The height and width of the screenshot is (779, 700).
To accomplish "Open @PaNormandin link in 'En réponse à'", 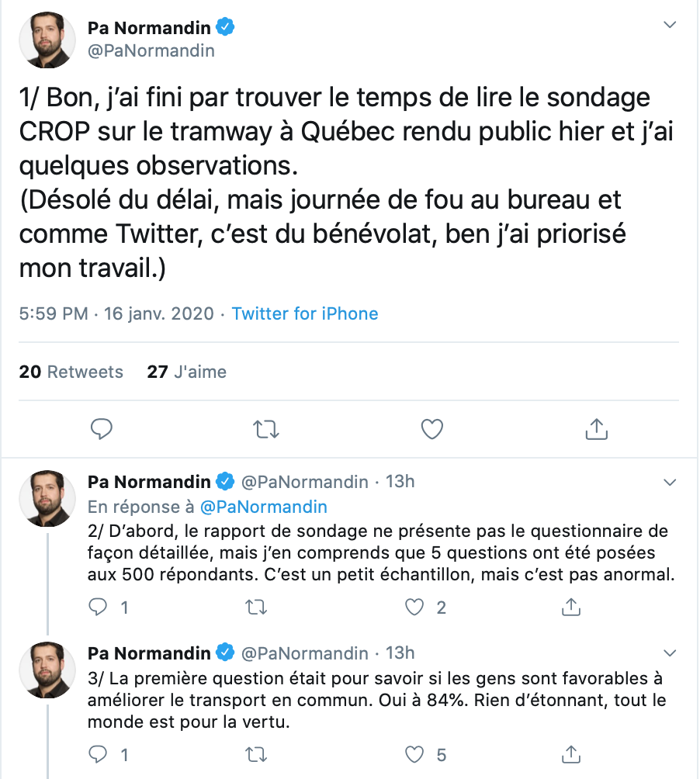I will 263,507.
